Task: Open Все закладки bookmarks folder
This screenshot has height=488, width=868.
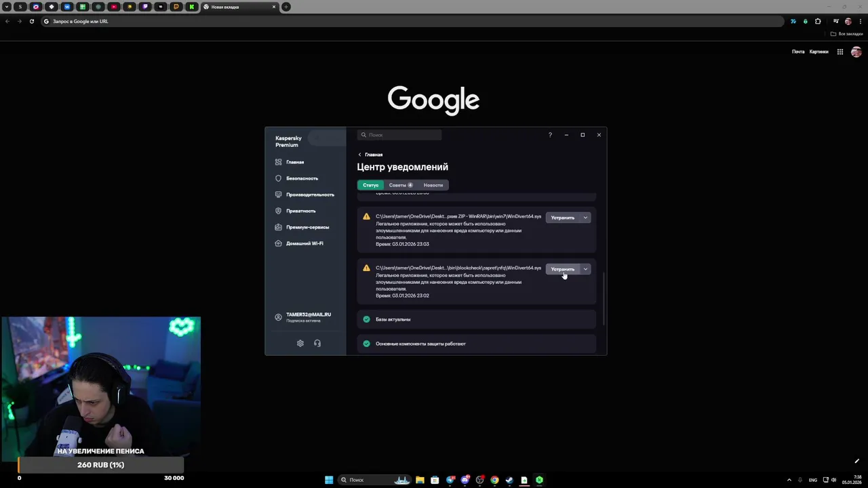Action: point(847,34)
